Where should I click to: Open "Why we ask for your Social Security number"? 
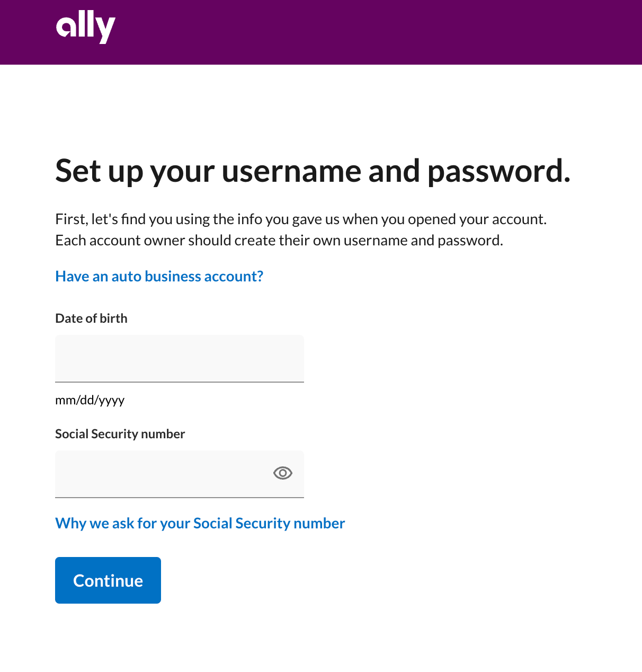[x=200, y=524]
